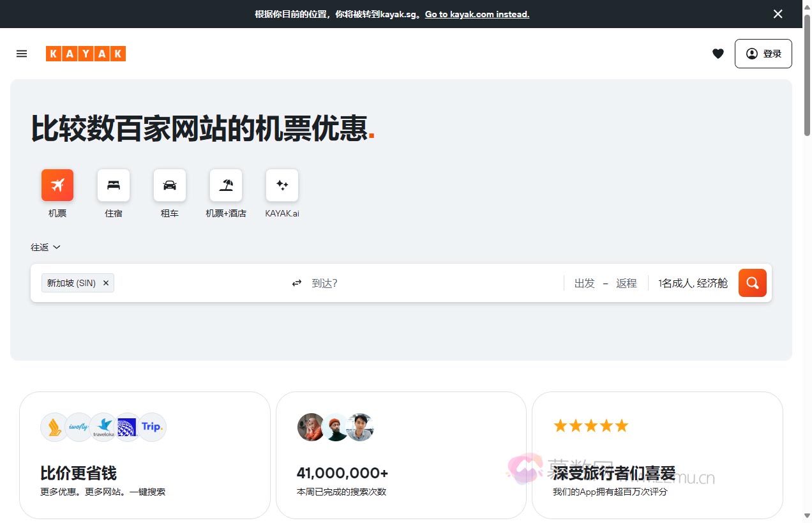
Task: Open the 1名成人, 经济舱 travelers selector
Action: click(693, 283)
